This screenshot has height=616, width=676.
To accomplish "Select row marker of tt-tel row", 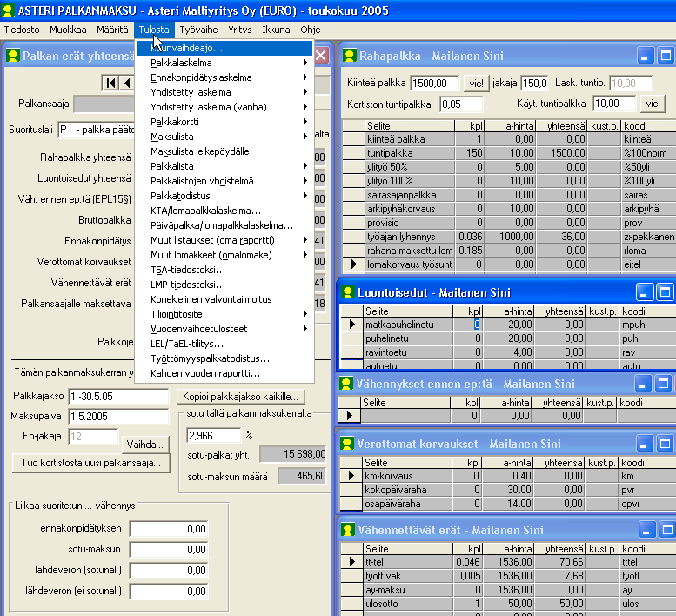I will coord(352,562).
